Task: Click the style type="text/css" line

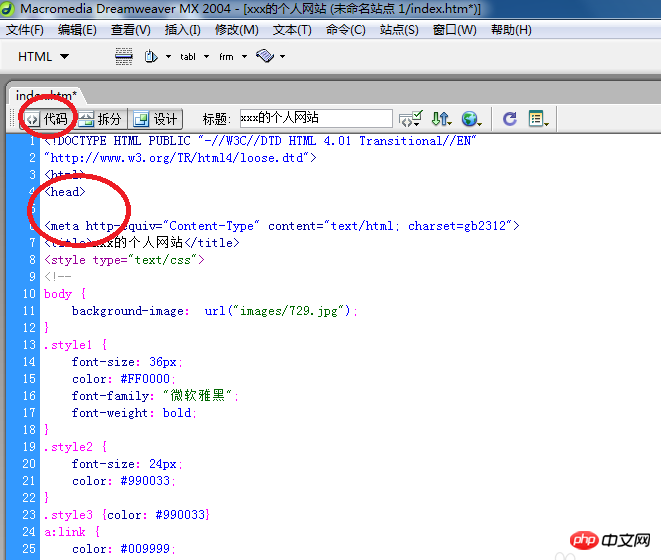Action: coord(124,260)
